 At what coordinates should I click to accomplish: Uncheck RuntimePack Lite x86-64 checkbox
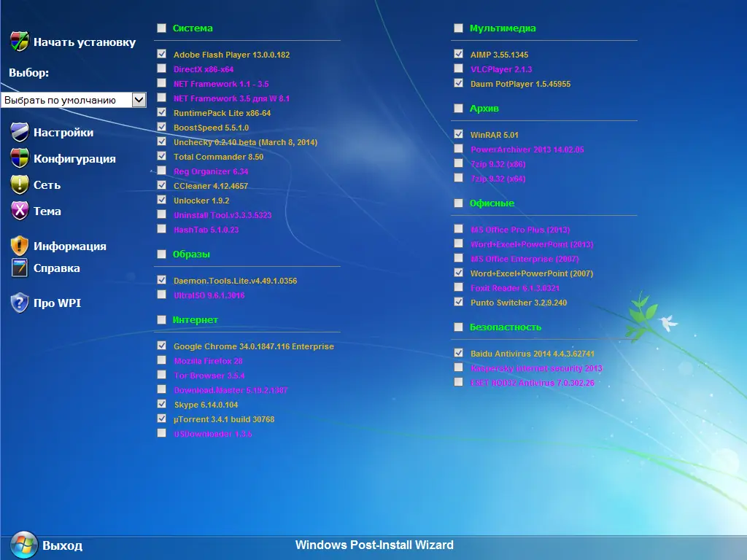coord(161,112)
